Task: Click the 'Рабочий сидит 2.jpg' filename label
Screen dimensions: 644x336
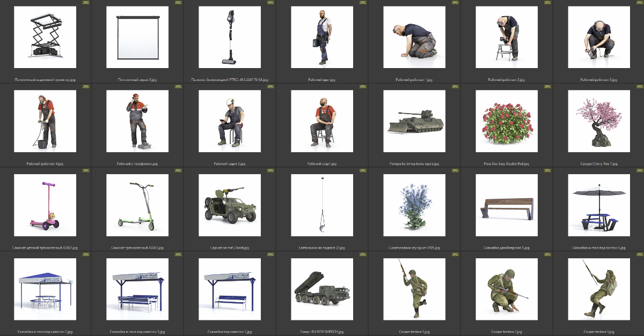Action: pyautogui.click(x=230, y=164)
